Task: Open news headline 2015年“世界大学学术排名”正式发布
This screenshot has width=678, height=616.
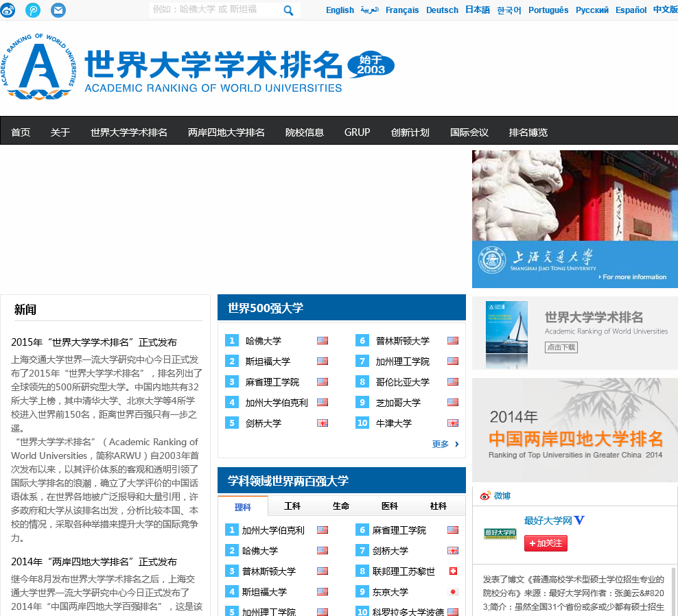Action: click(94, 342)
